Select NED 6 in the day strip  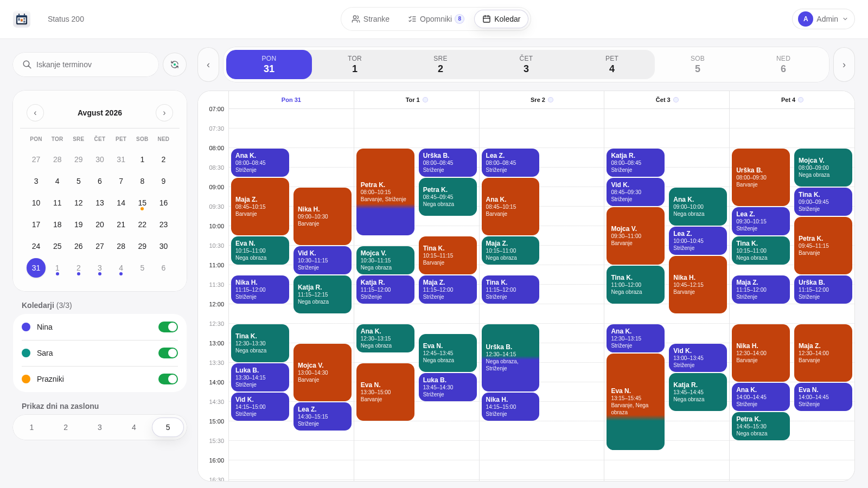783,65
